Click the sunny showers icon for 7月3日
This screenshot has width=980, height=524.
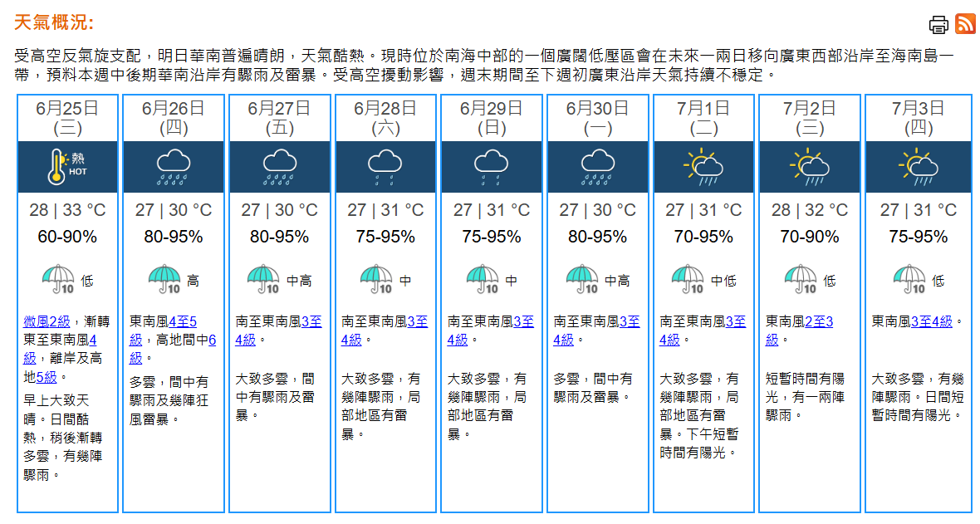[x=917, y=166]
